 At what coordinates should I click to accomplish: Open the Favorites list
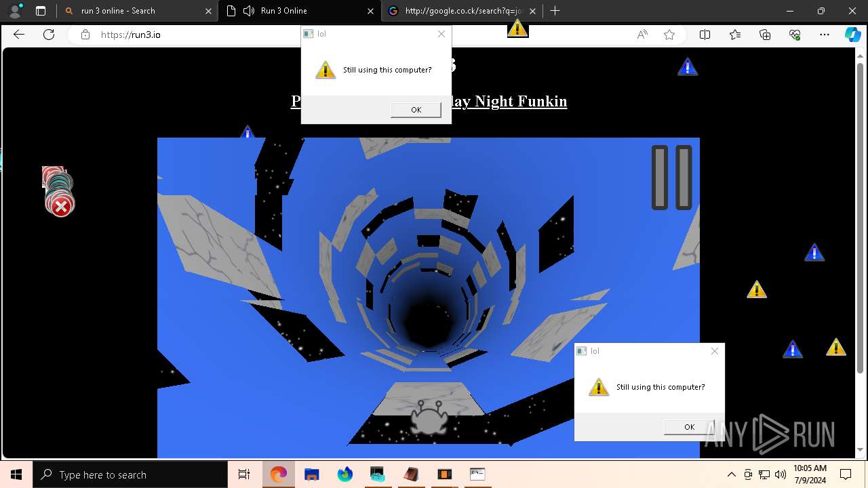735,35
